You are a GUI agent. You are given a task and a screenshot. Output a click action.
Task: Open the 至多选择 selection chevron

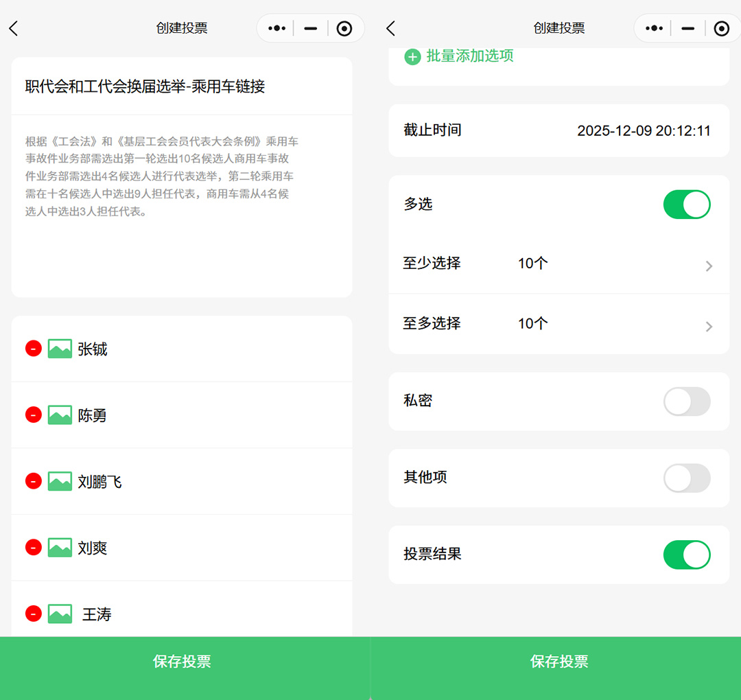pos(709,327)
